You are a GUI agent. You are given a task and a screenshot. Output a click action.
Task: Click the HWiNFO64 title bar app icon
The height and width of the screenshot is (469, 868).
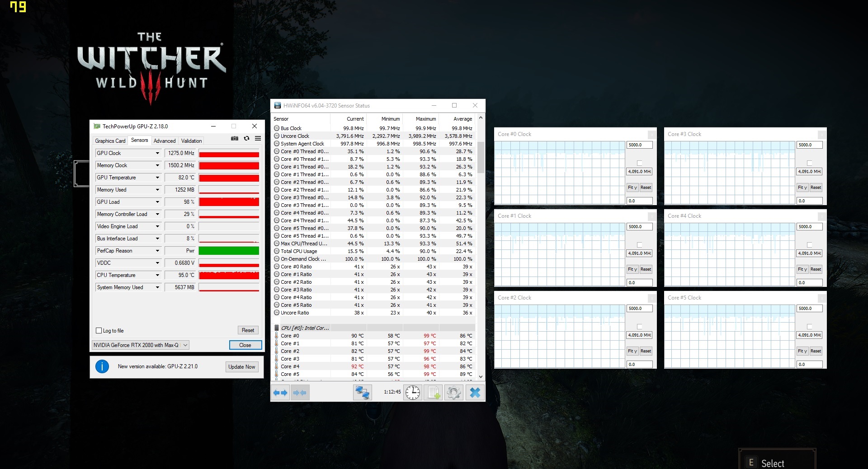[x=278, y=105]
